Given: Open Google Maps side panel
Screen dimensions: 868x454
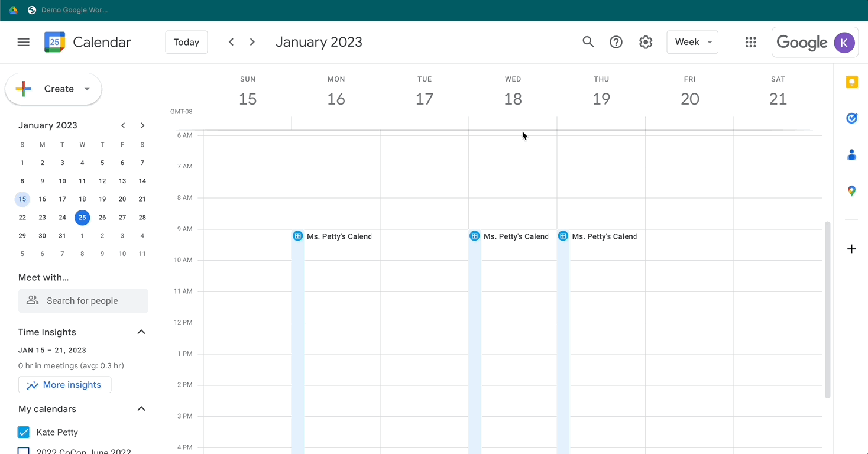Looking at the screenshot, I should click(x=851, y=191).
